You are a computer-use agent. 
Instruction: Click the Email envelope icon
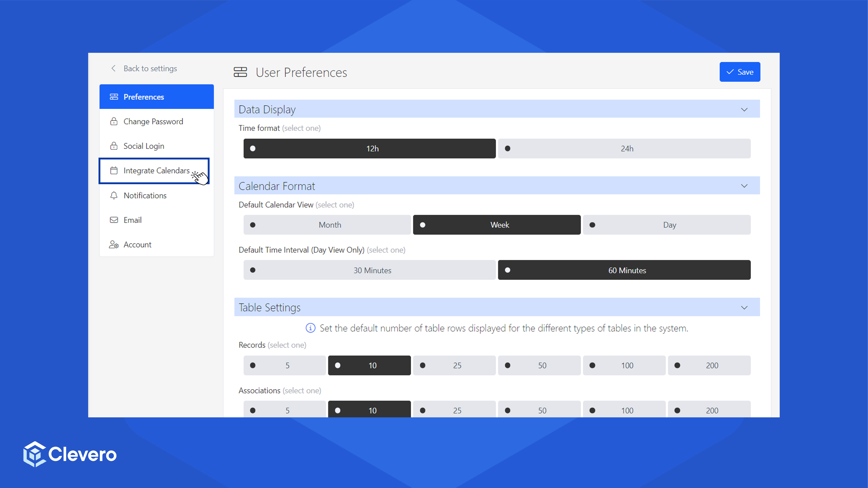114,220
